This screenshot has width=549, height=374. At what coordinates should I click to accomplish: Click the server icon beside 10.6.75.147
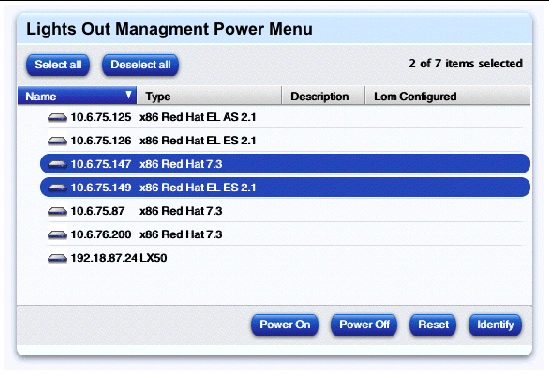pos(57,164)
